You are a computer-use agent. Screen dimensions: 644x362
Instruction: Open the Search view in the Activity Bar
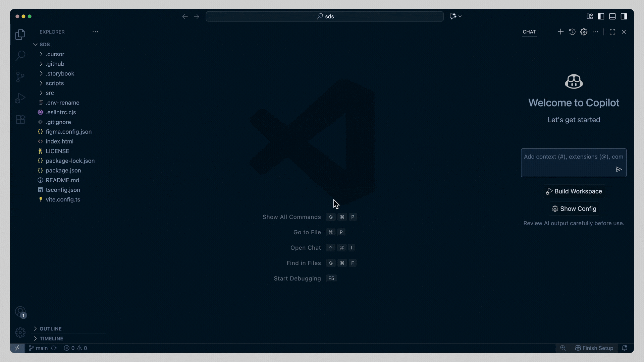20,55
